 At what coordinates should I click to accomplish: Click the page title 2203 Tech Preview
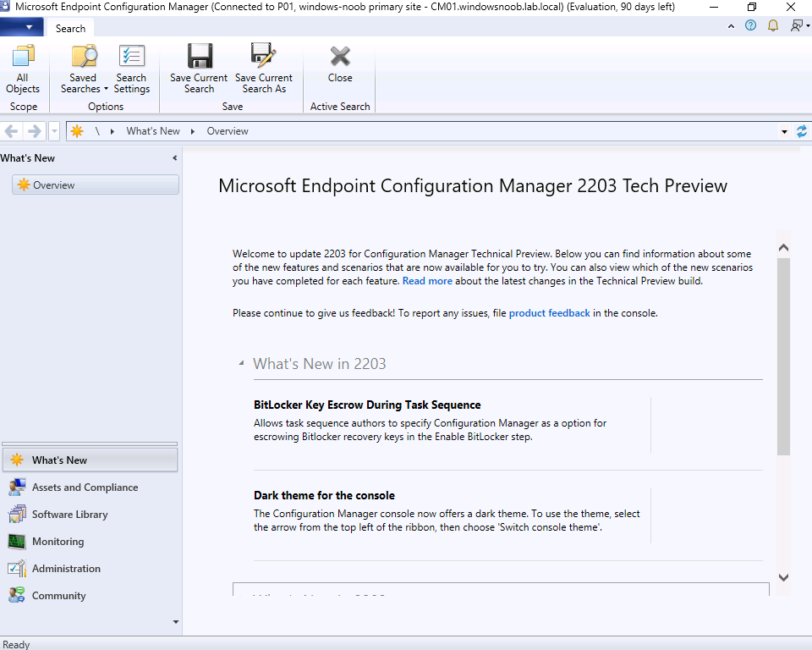[x=473, y=185]
